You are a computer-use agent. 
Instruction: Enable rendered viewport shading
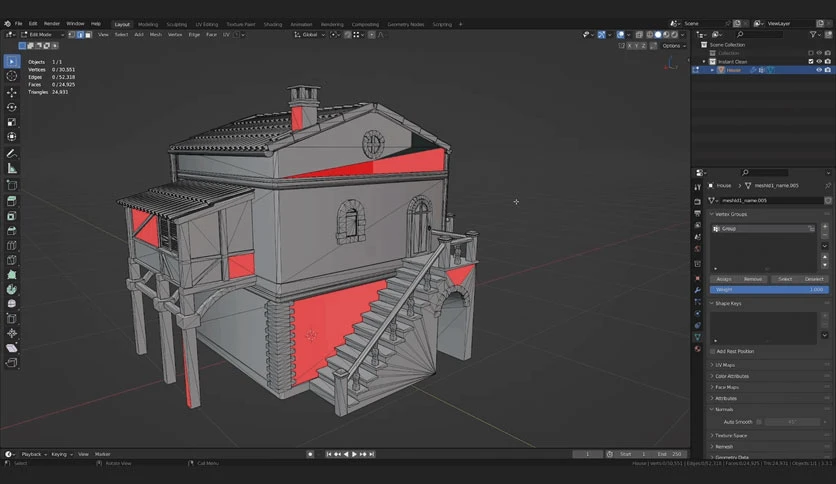(x=674, y=35)
